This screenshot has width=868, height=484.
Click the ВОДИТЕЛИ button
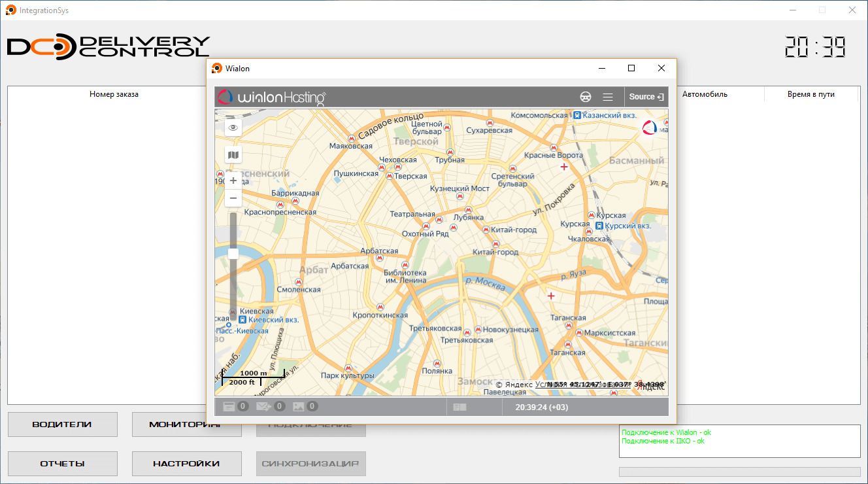coord(62,424)
